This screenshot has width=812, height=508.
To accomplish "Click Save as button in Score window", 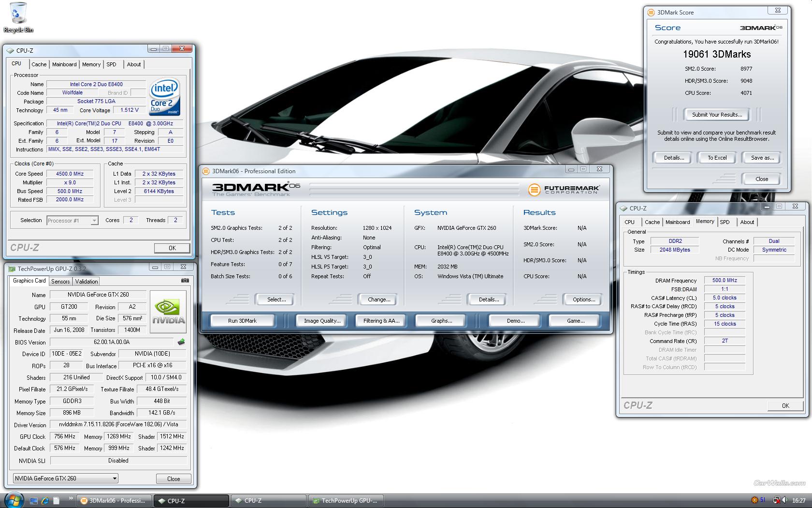I will pos(762,158).
